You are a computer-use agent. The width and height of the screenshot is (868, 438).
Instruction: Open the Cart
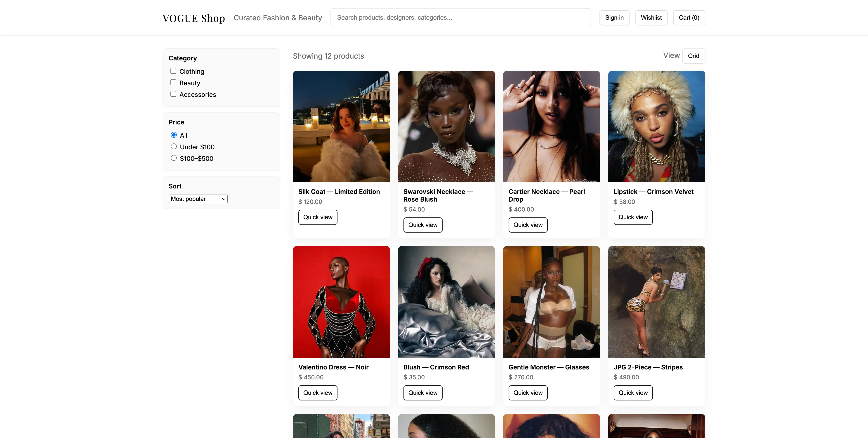point(689,17)
